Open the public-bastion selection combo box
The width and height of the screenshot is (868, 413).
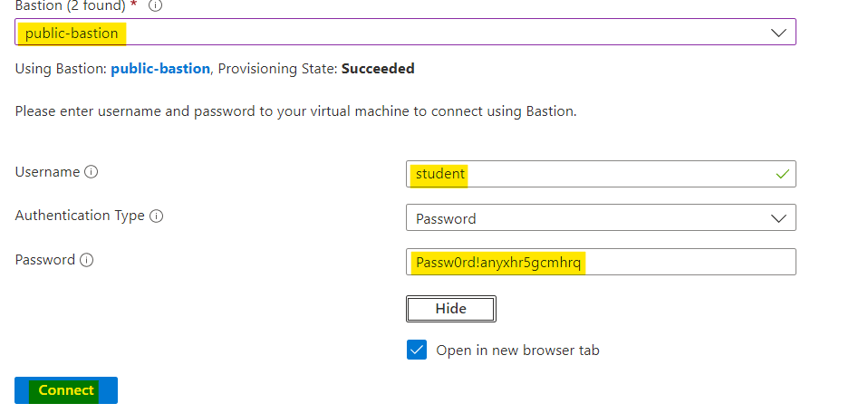point(405,33)
